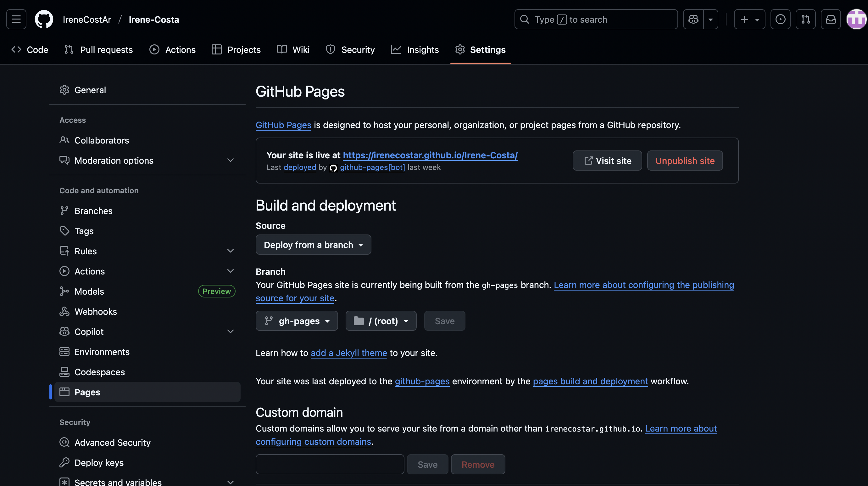Expand Secrets and variables chevron
Screen dimensions: 868x486
point(231,482)
